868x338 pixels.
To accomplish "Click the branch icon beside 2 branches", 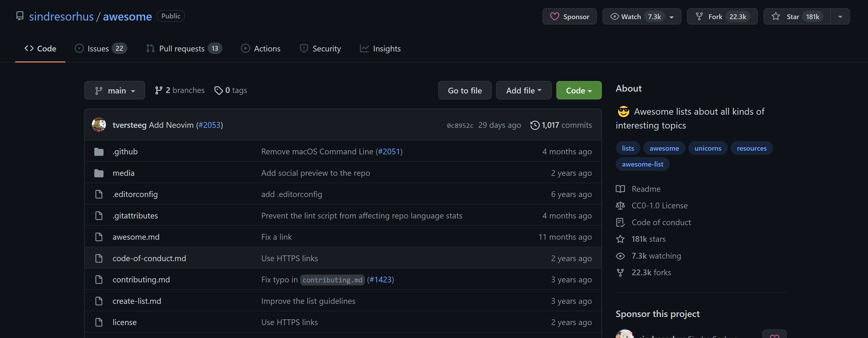I will point(158,90).
